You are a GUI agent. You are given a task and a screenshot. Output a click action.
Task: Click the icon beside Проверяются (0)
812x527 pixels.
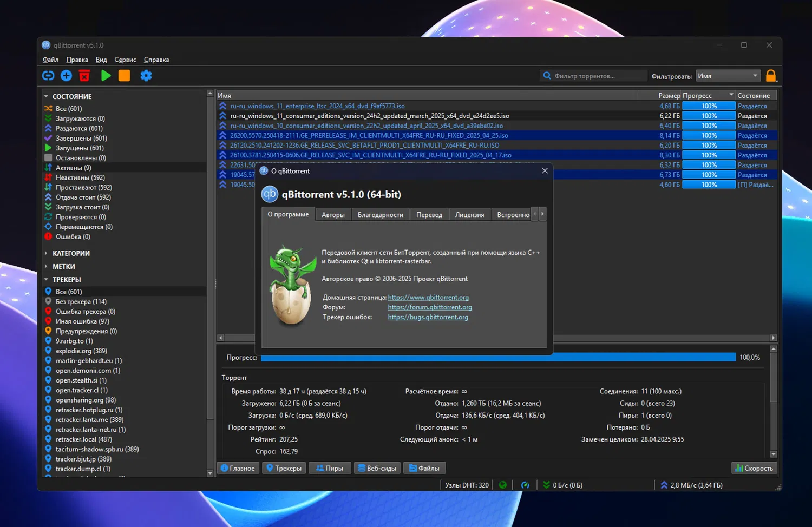48,217
